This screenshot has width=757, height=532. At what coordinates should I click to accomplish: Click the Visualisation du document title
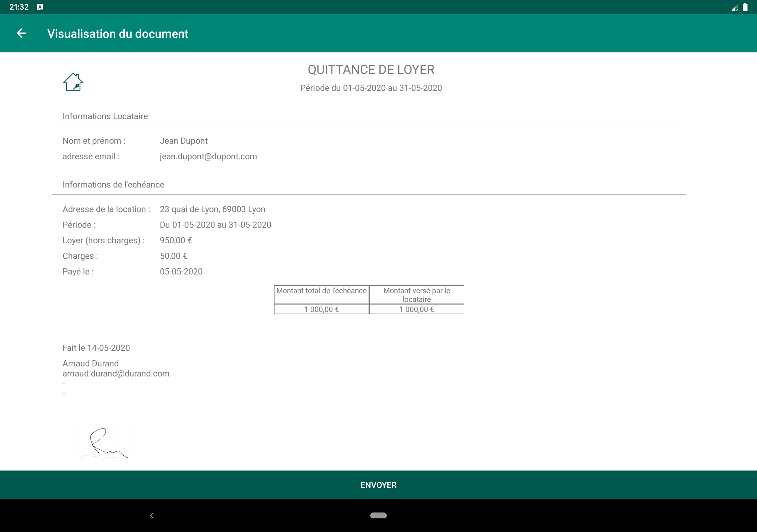pyautogui.click(x=118, y=34)
